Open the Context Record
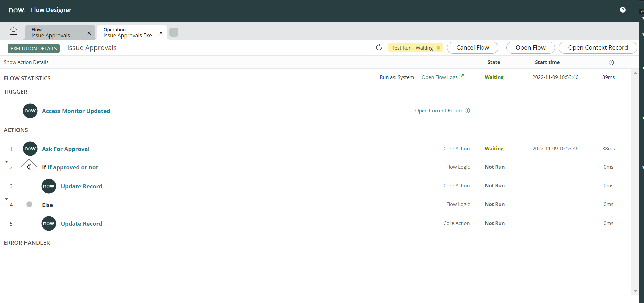Screen dimensions: 644x303 598,47
